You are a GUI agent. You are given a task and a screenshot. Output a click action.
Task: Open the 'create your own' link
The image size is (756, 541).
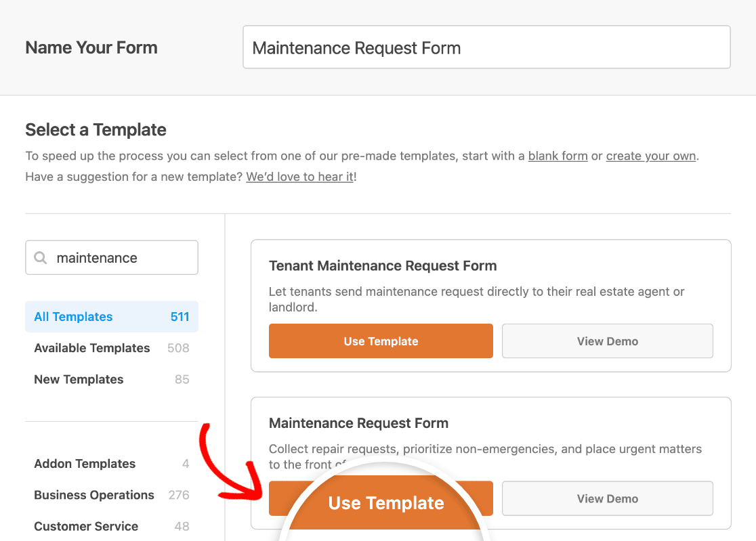click(x=651, y=156)
